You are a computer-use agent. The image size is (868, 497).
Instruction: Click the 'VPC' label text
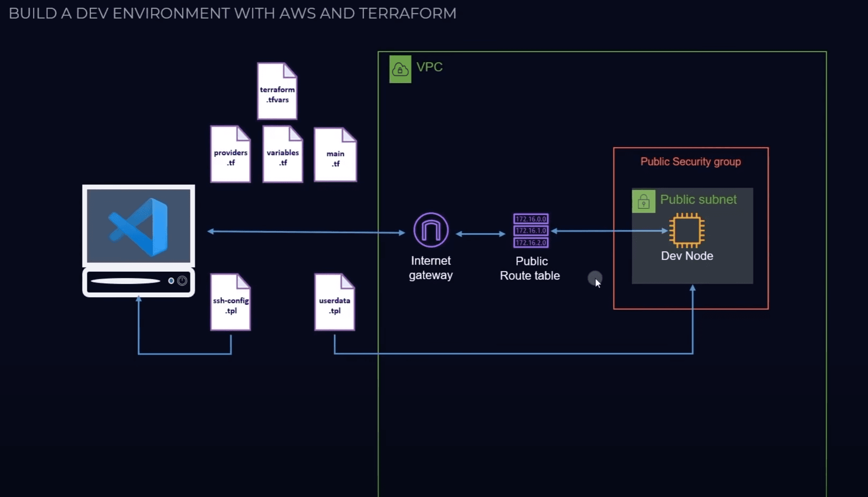[x=429, y=67]
